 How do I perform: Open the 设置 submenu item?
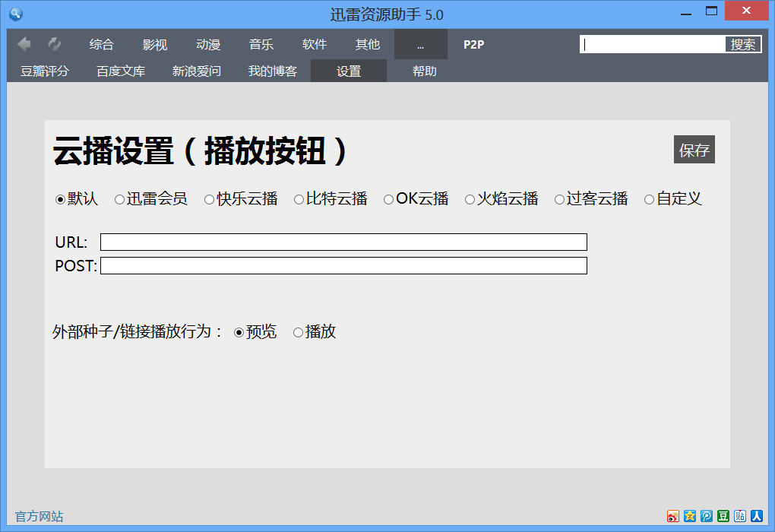349,71
